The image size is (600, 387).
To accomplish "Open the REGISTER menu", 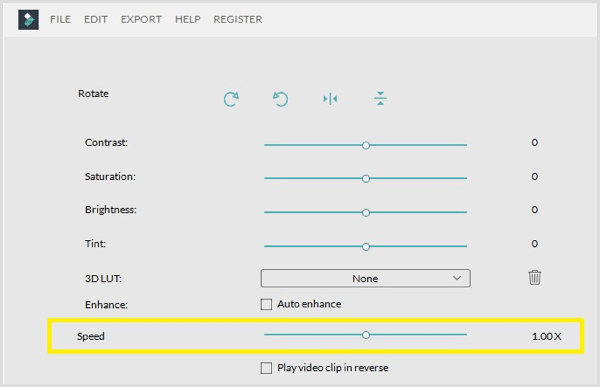I will pyautogui.click(x=238, y=20).
